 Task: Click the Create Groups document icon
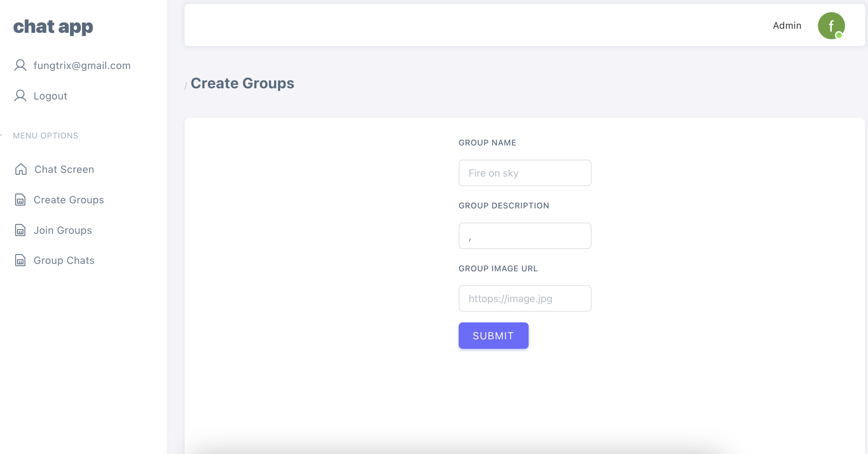[20, 200]
